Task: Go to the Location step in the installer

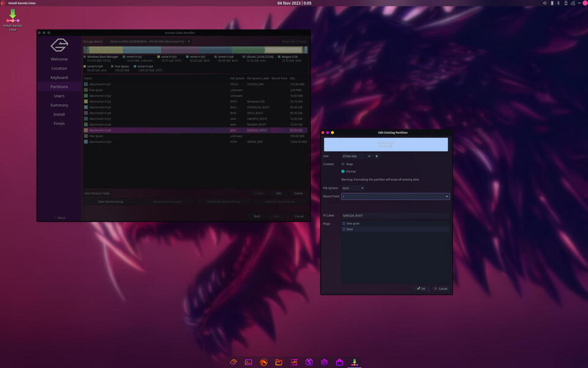Action: [59, 68]
